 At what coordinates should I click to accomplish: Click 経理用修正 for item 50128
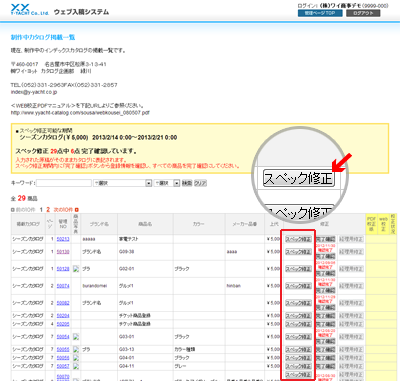pyautogui.click(x=351, y=269)
